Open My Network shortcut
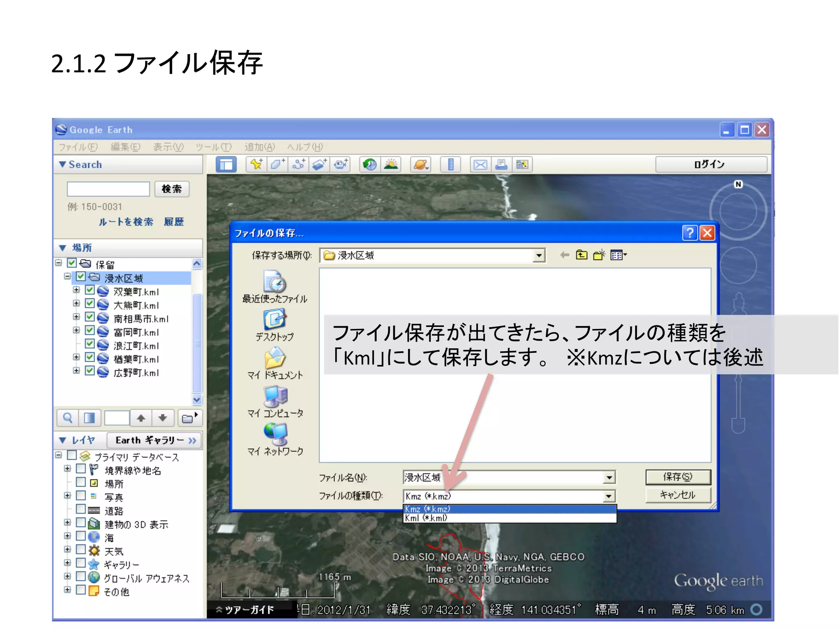The width and height of the screenshot is (840, 630). (275, 440)
